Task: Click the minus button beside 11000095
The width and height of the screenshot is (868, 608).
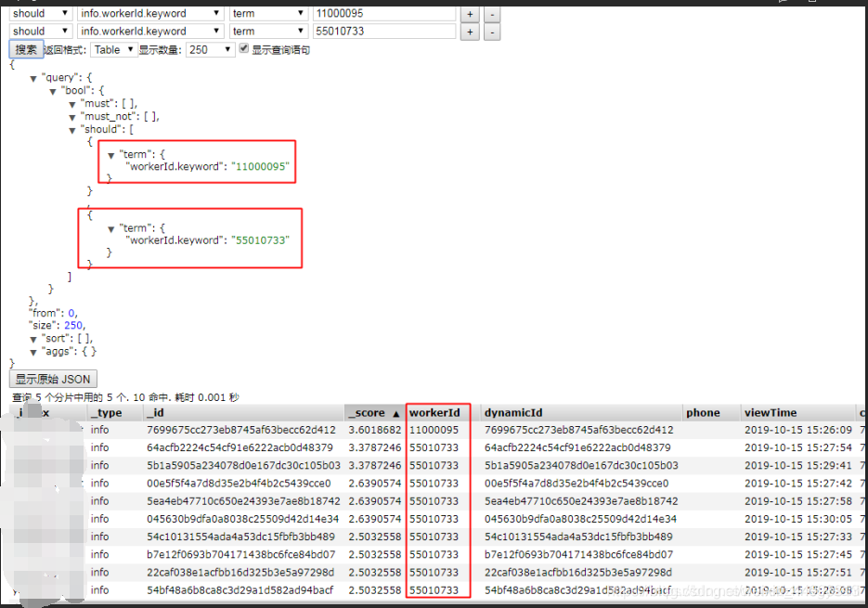Action: pos(492,15)
